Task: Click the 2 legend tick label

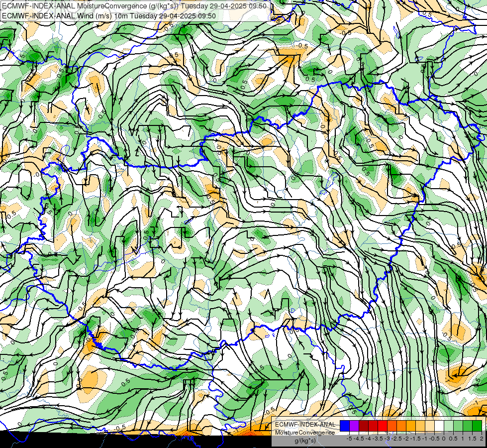Action: click(482, 439)
